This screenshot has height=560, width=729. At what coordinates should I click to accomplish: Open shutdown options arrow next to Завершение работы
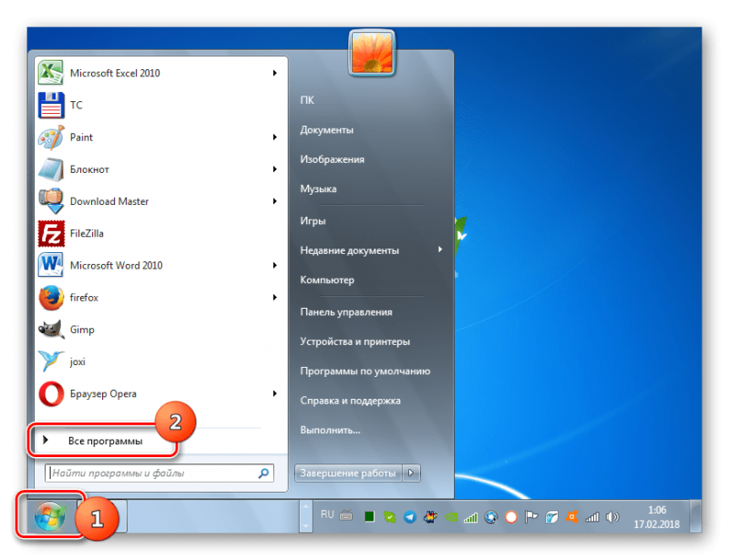tap(411, 473)
